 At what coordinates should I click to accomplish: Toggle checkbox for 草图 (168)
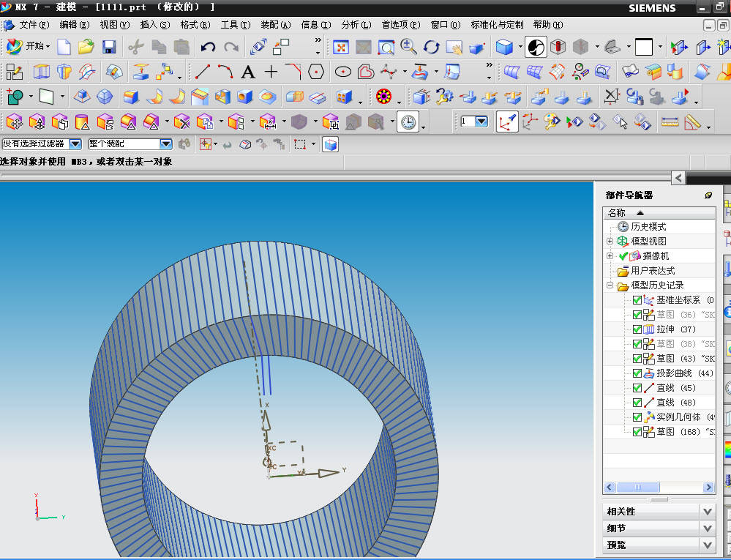click(x=637, y=432)
